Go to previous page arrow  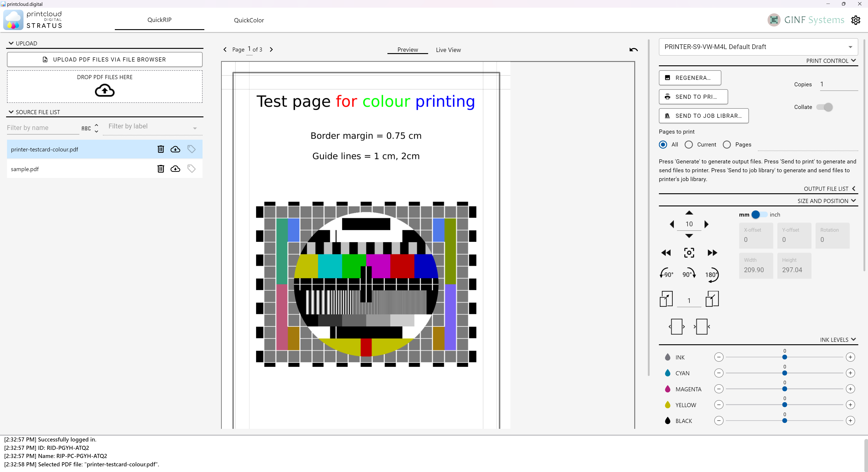pyautogui.click(x=225, y=49)
